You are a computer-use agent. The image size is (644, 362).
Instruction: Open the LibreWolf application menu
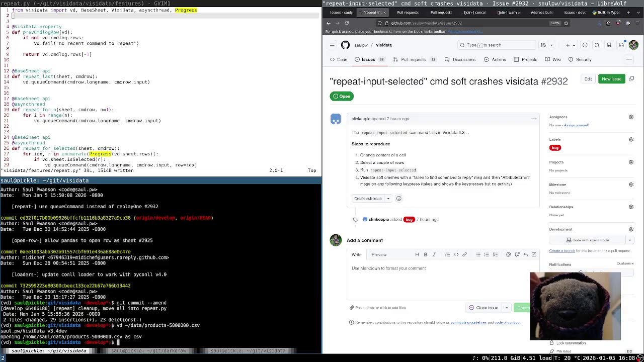(637, 23)
